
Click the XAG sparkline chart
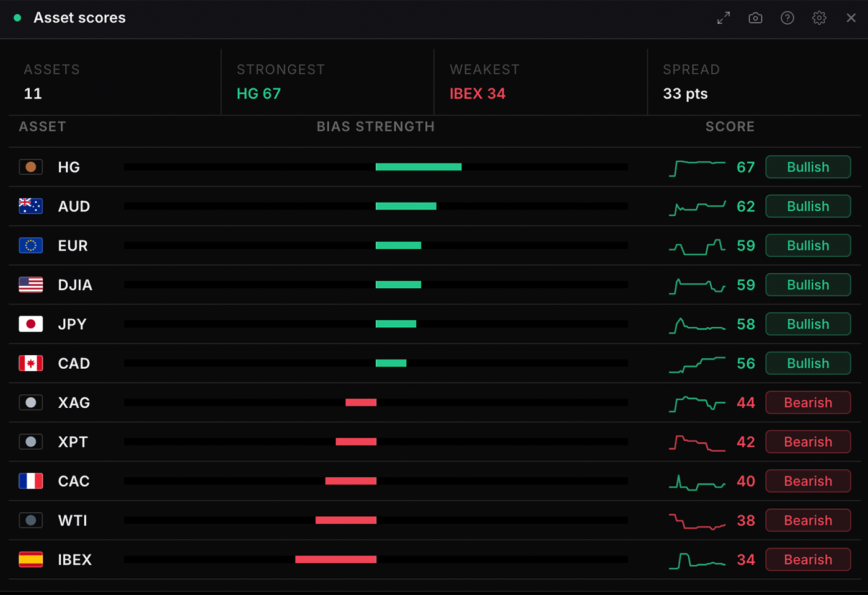[697, 403]
